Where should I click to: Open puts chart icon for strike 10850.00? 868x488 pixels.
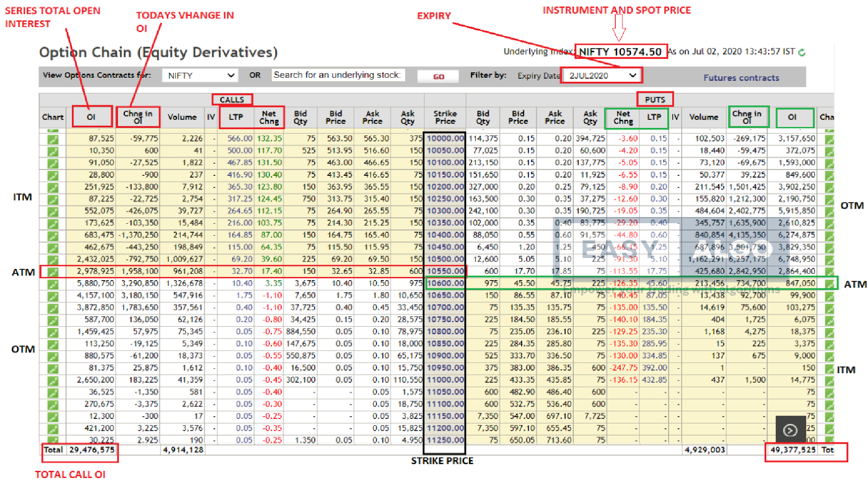(x=829, y=345)
